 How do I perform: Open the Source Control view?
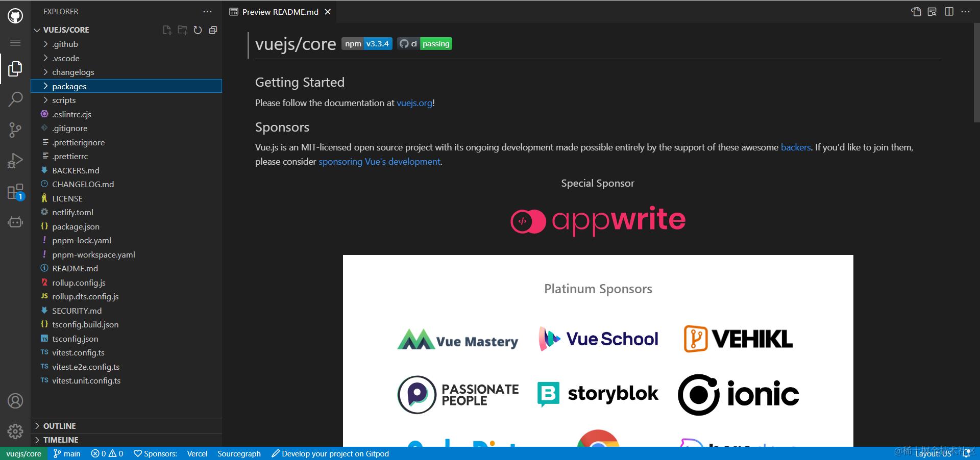pos(15,130)
